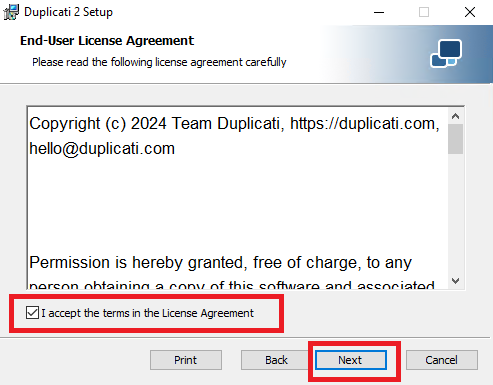Click the Duplicati logo in the header banner

coord(446,53)
